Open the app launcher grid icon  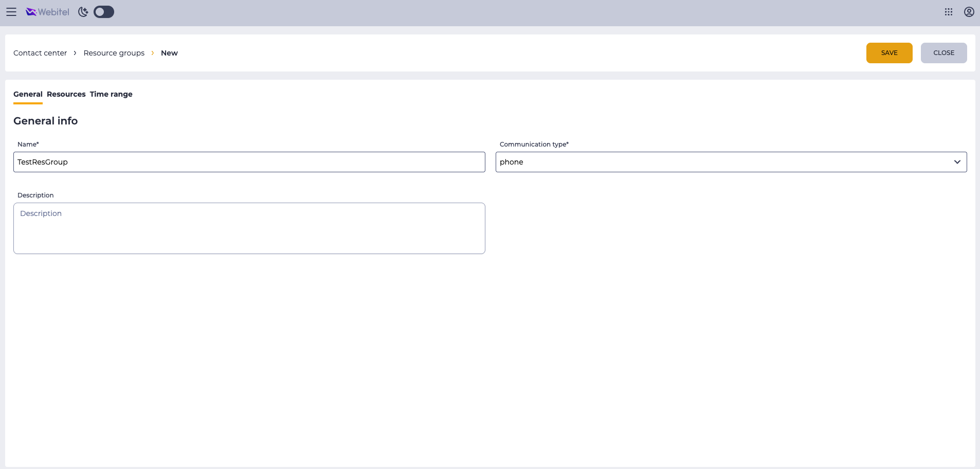coord(949,12)
